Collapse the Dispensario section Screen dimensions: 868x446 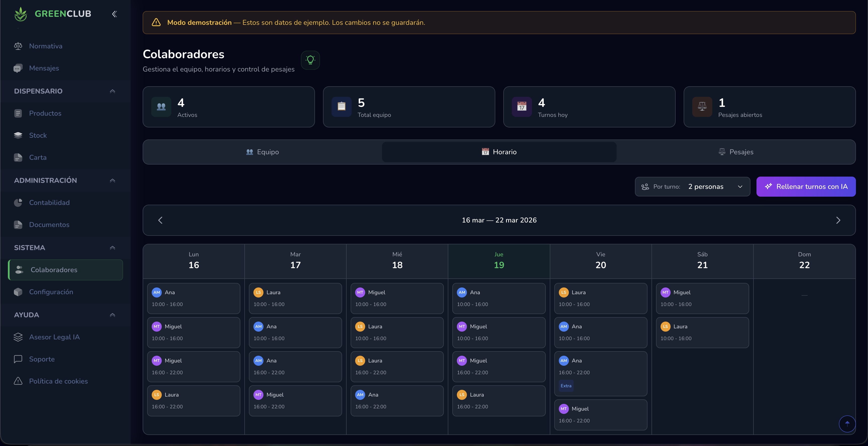112,91
